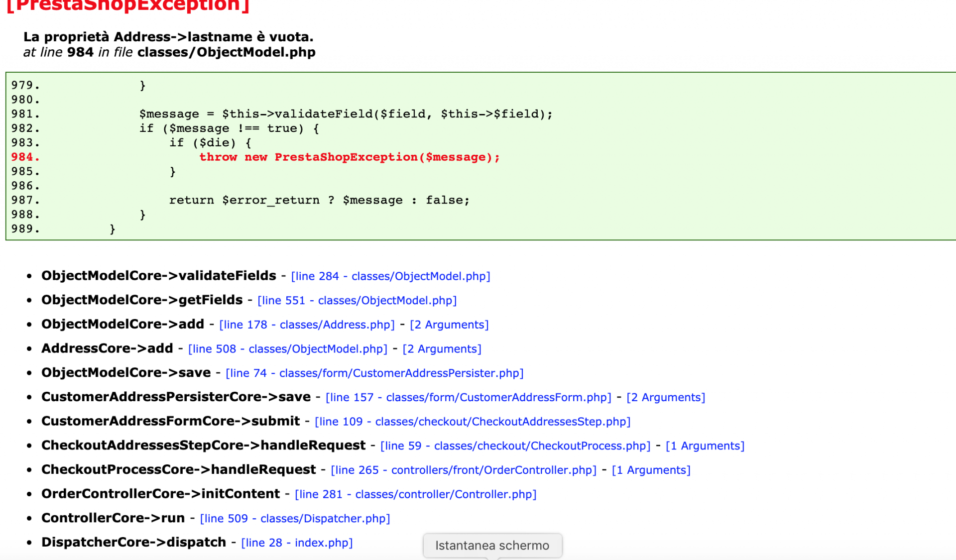Open line 284 classes/ObjectModel.php link
The width and height of the screenshot is (956, 560).
[390, 276]
